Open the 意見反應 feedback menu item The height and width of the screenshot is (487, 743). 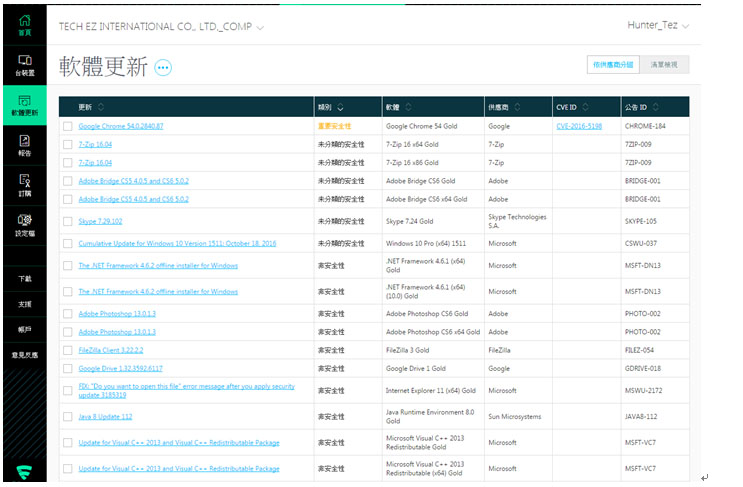click(25, 355)
